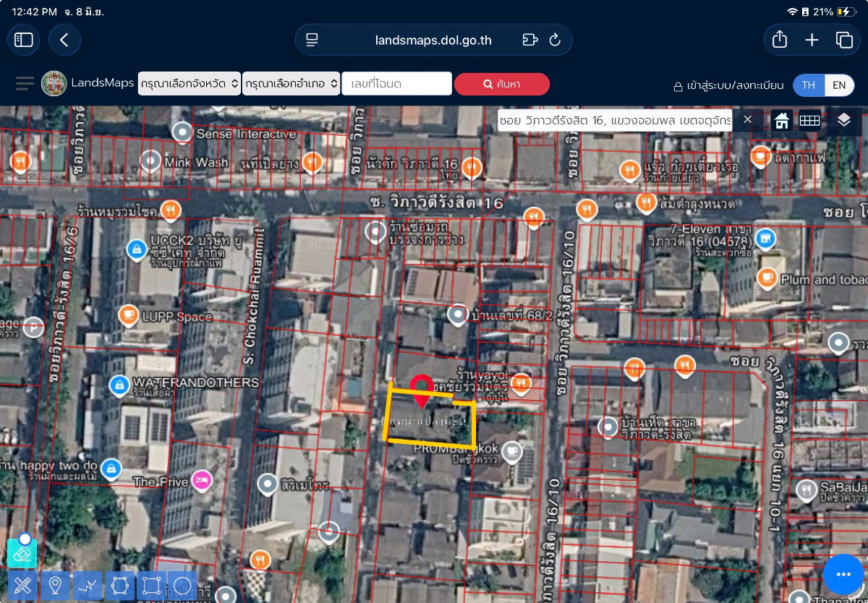Clear the address search box
Viewport: 868px width, 603px height.
point(748,119)
